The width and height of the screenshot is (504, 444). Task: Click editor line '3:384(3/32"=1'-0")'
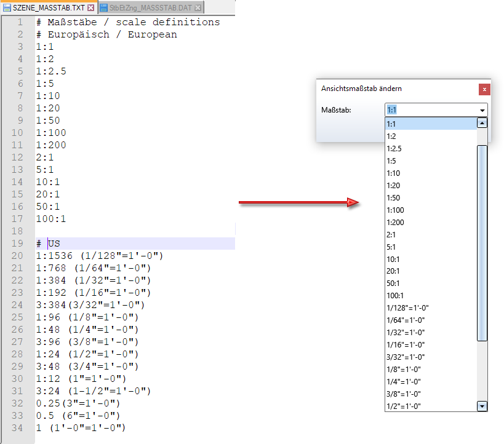(90, 305)
